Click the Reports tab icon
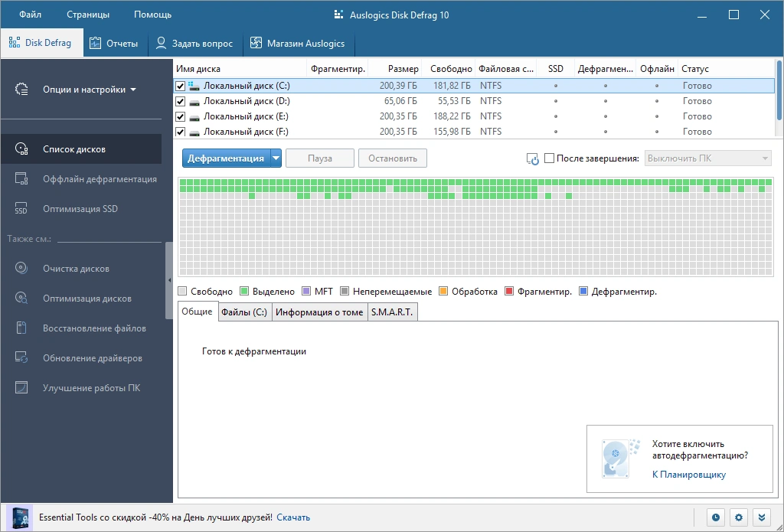 (95, 43)
